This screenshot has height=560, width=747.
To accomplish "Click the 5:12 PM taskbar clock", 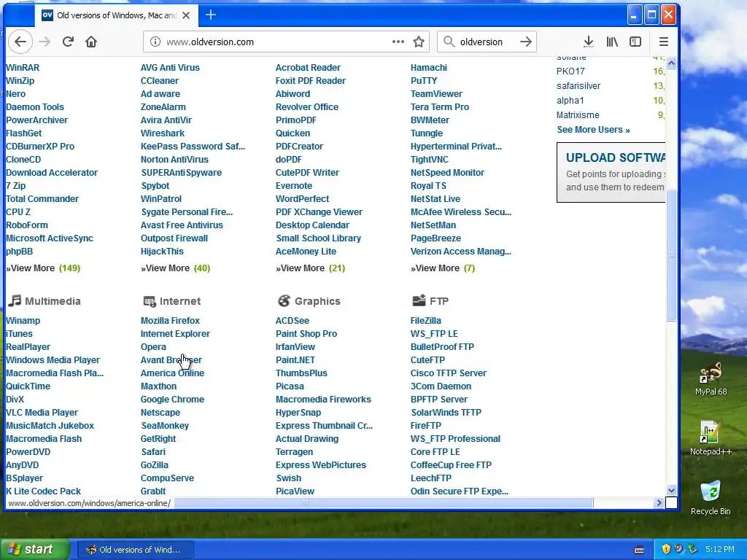I will (720, 549).
